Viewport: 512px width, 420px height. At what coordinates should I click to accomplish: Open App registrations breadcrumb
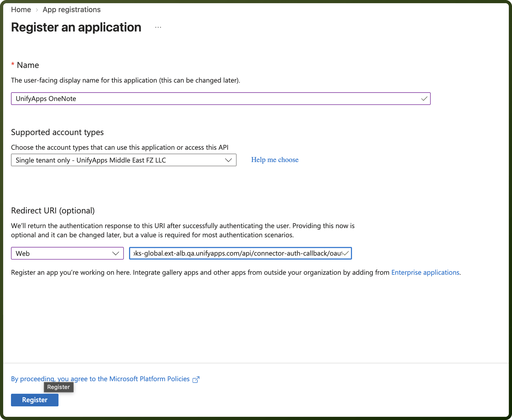click(x=71, y=10)
